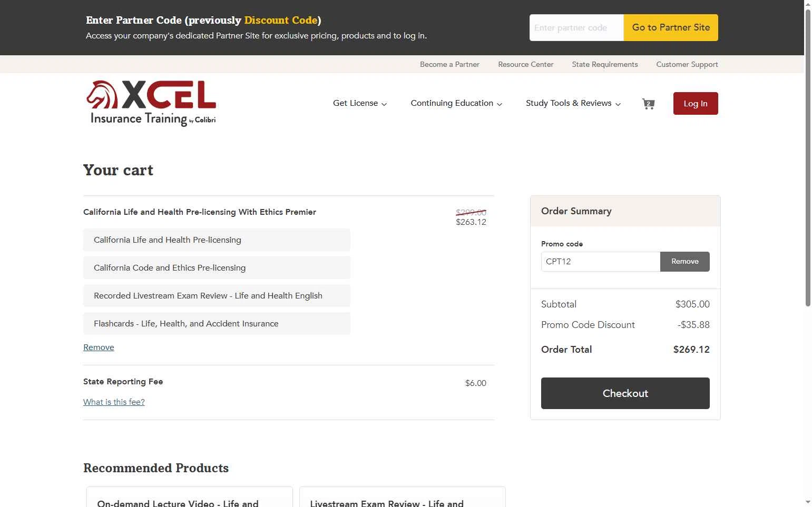Open the What is this fee? link
812x507 pixels.
[114, 402]
